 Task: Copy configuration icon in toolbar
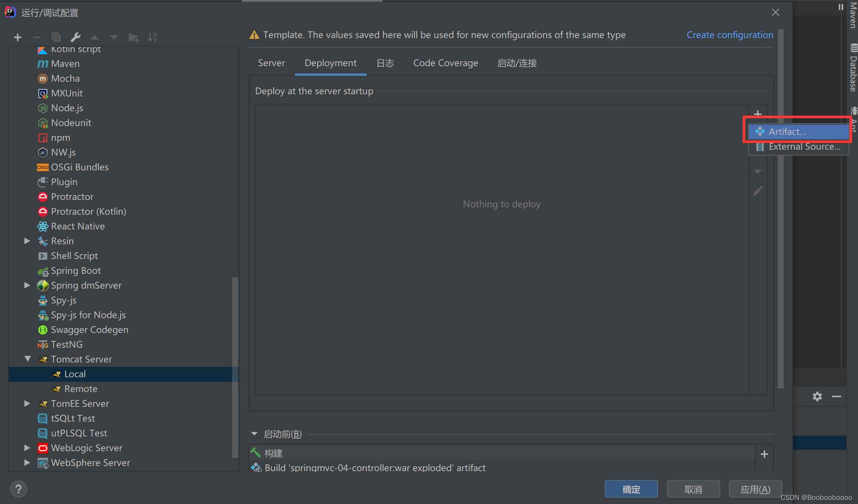tap(56, 37)
